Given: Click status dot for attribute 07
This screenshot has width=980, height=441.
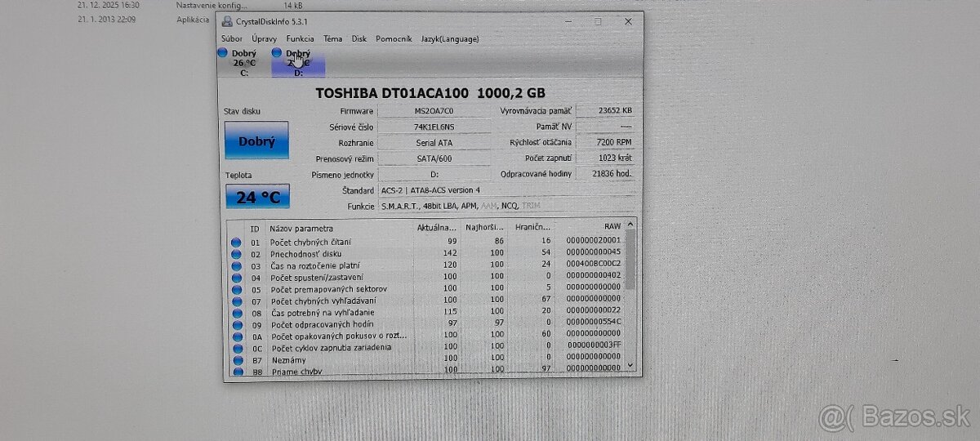Looking at the screenshot, I should (236, 301).
